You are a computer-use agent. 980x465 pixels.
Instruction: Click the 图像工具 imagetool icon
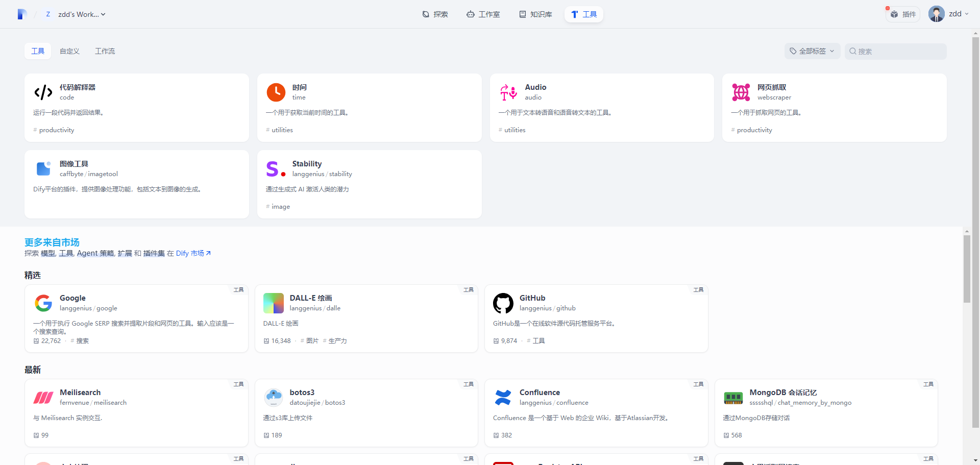[43, 169]
